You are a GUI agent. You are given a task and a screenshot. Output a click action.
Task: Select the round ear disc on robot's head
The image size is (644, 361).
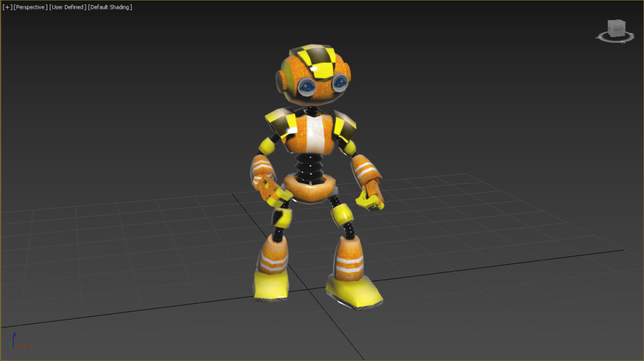pos(281,82)
